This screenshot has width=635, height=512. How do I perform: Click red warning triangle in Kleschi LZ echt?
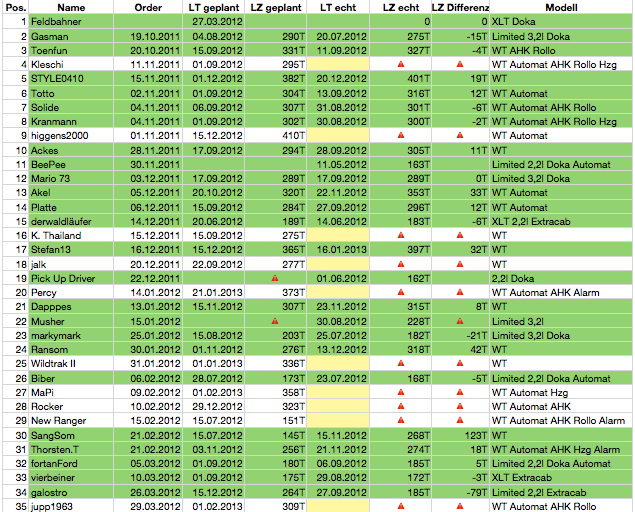(401, 64)
